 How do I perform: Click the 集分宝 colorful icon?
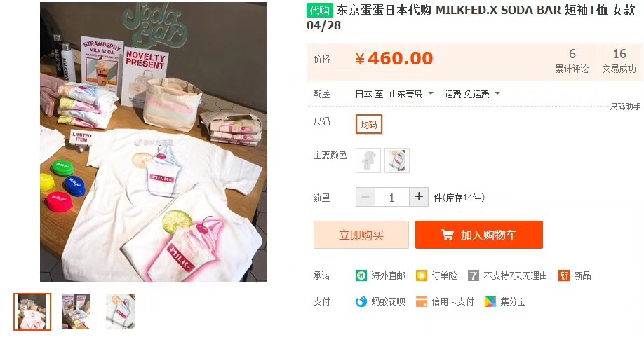tap(490, 302)
